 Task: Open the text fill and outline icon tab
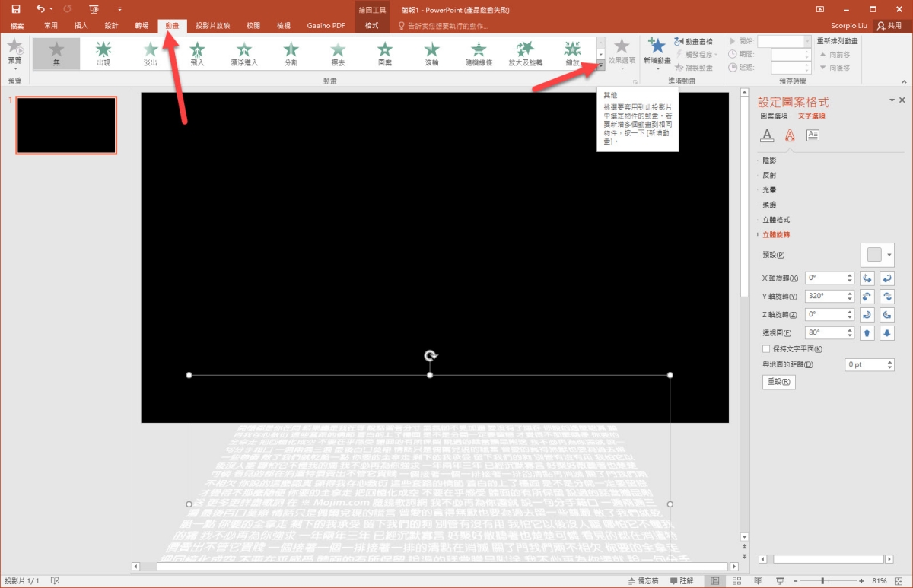click(768, 135)
